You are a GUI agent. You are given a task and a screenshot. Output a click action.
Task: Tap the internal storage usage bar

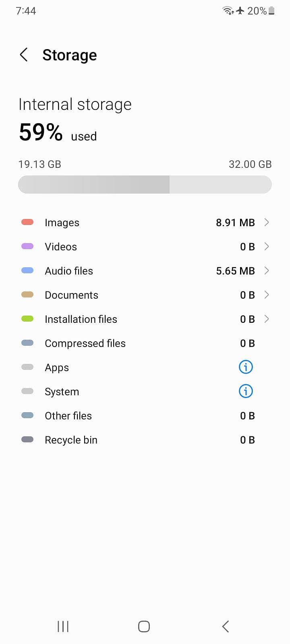(x=145, y=185)
